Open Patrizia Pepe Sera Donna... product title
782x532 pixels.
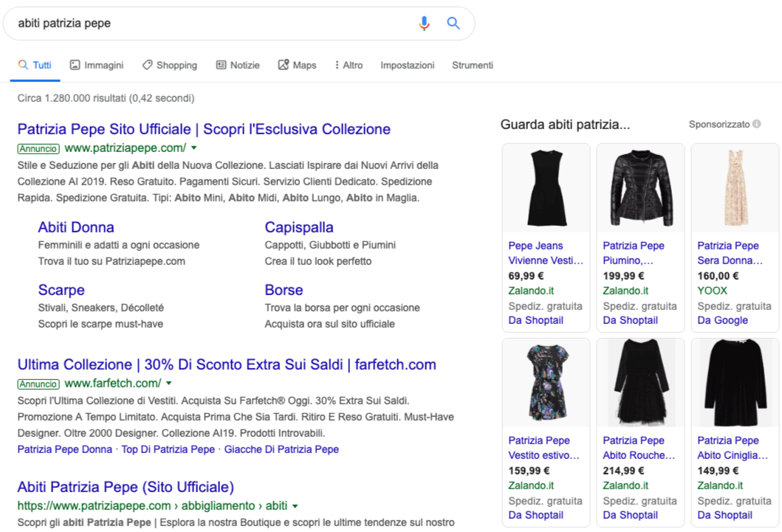(730, 253)
